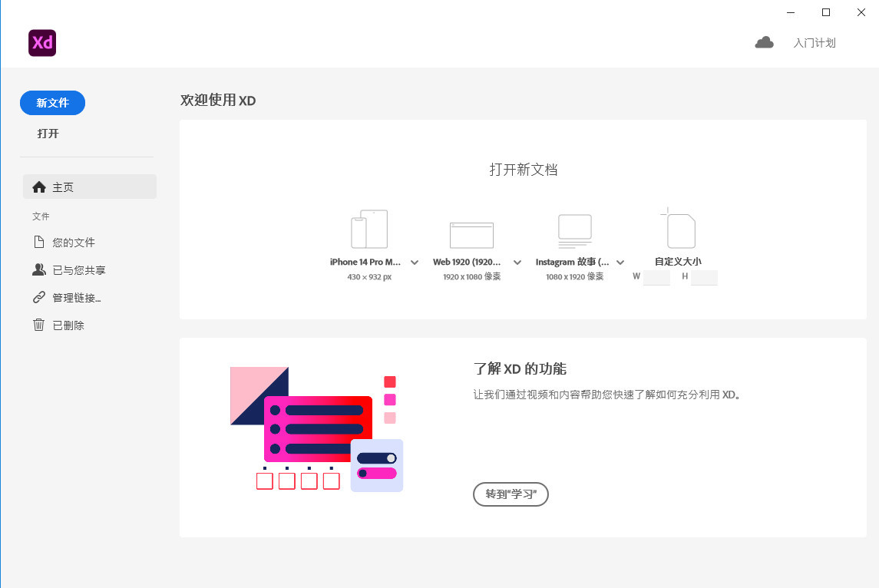Screen dimensions: 879x588
Task: Open 已与您共享 shared files
Action: point(79,270)
